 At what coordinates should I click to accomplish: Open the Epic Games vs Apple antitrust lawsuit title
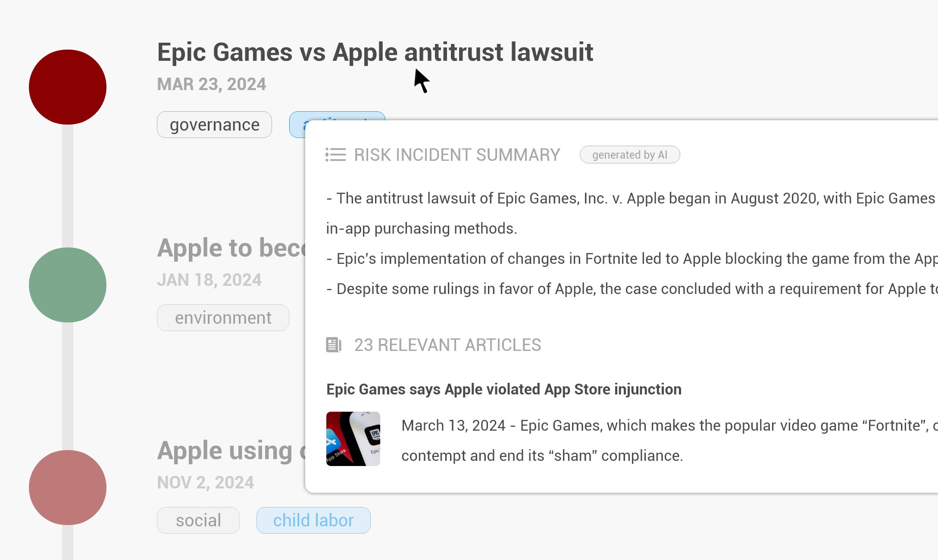coord(375,52)
